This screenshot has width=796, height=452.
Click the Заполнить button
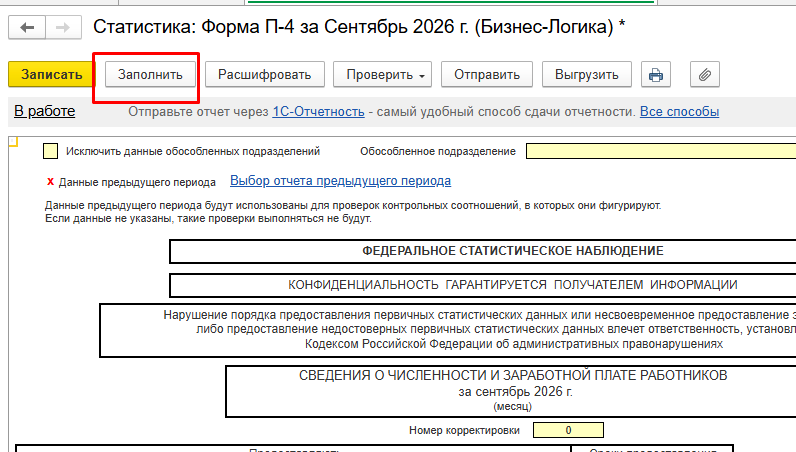point(150,75)
